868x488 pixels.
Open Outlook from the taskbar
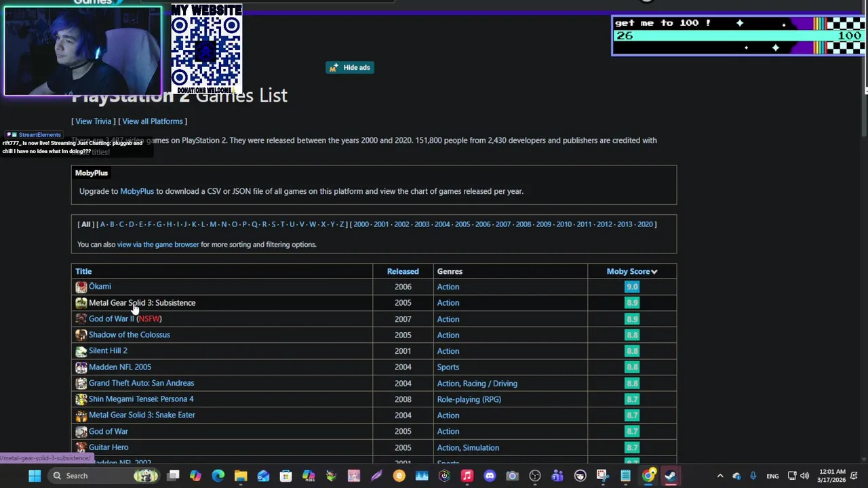click(263, 476)
